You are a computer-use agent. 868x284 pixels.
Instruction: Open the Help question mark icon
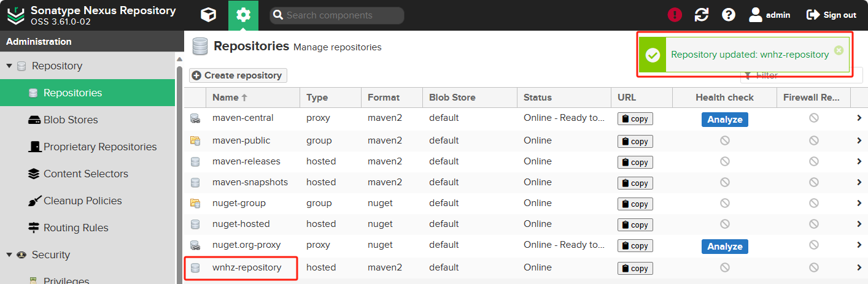(729, 15)
